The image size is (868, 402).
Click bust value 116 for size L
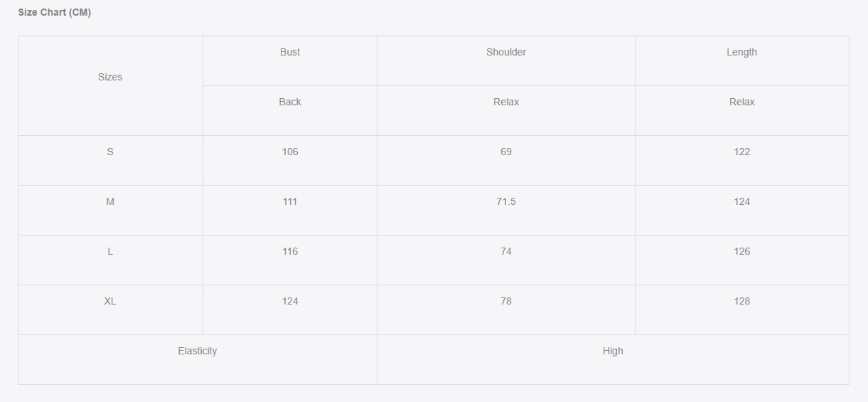[290, 251]
